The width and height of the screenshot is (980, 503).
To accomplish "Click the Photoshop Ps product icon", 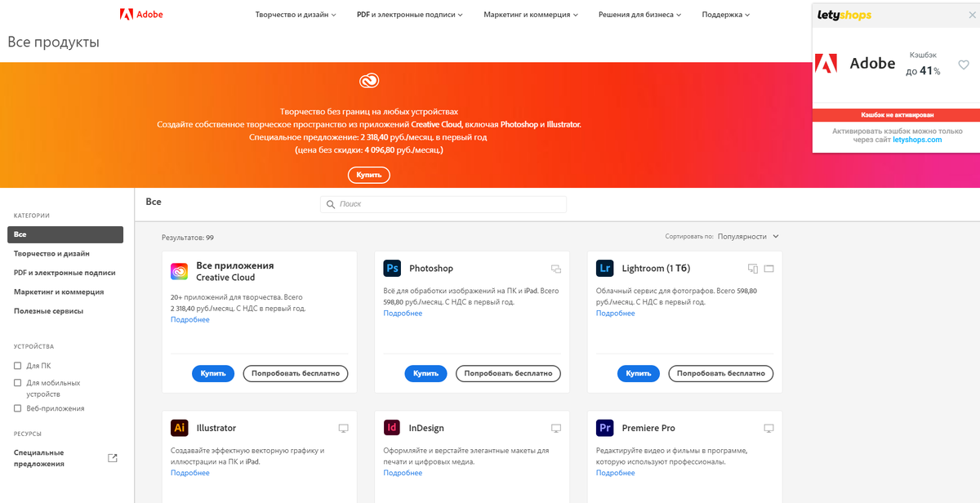I will point(392,268).
